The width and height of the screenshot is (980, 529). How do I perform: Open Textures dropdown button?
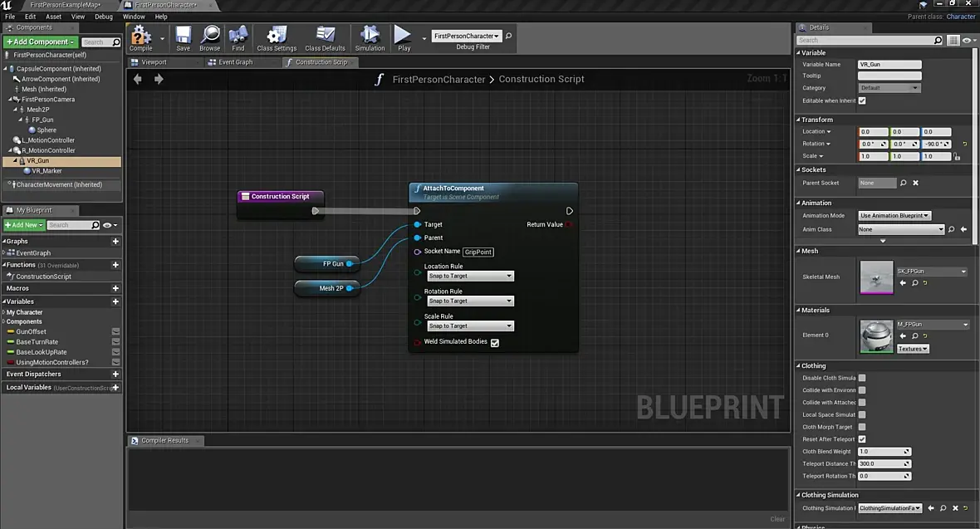click(913, 349)
